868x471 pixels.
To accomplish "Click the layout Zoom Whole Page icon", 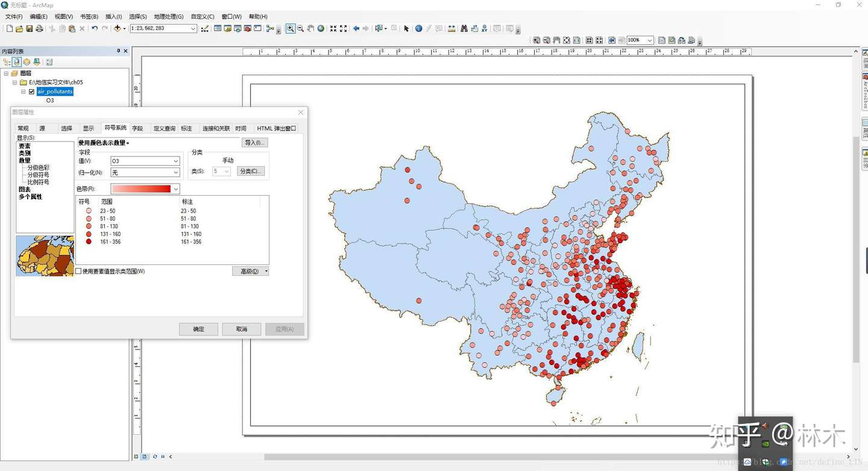I will tap(567, 40).
